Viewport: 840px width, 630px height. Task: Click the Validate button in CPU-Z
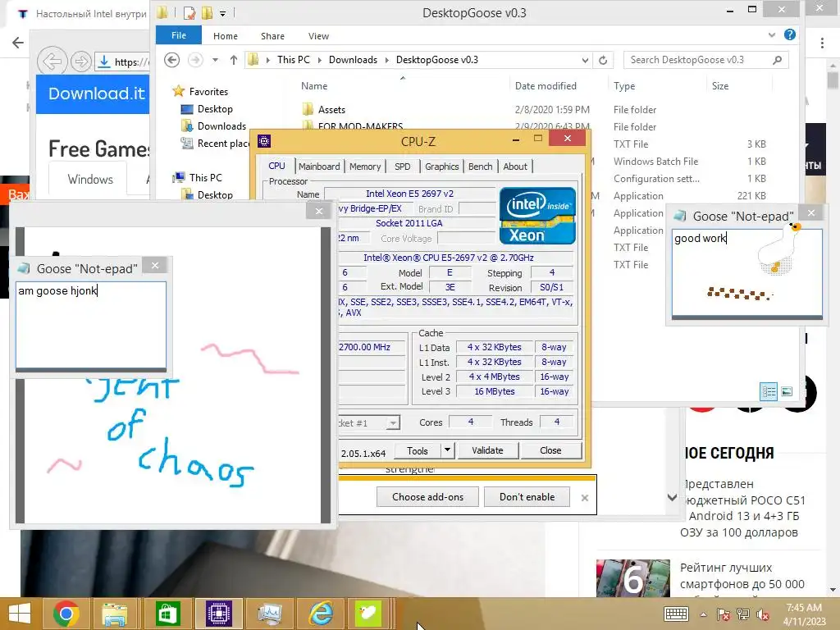[x=487, y=450]
